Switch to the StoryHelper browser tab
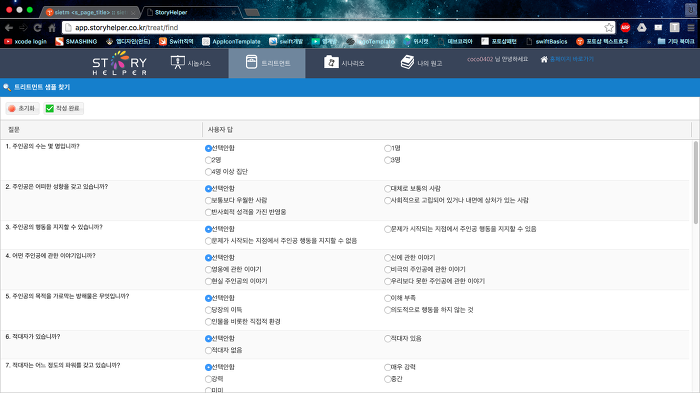700x393 pixels. tap(192, 13)
